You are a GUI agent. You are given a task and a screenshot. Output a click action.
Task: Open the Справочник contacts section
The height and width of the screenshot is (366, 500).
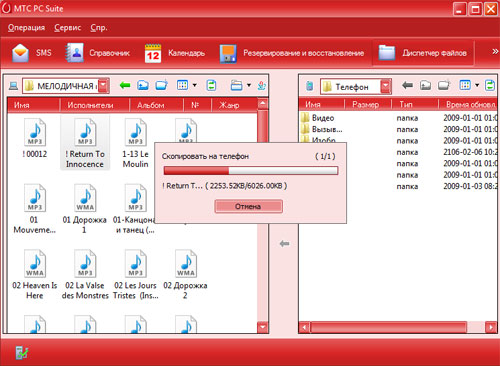coord(97,53)
